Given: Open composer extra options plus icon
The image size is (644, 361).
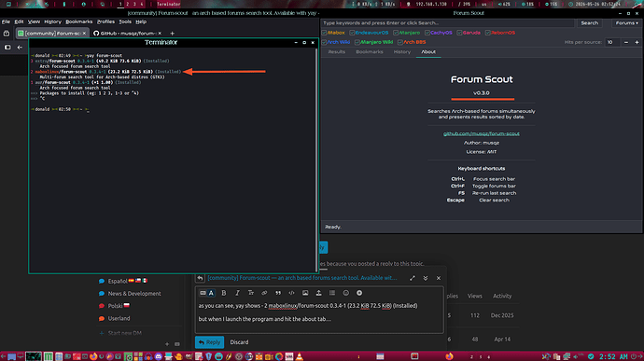Looking at the screenshot, I should [x=359, y=293].
